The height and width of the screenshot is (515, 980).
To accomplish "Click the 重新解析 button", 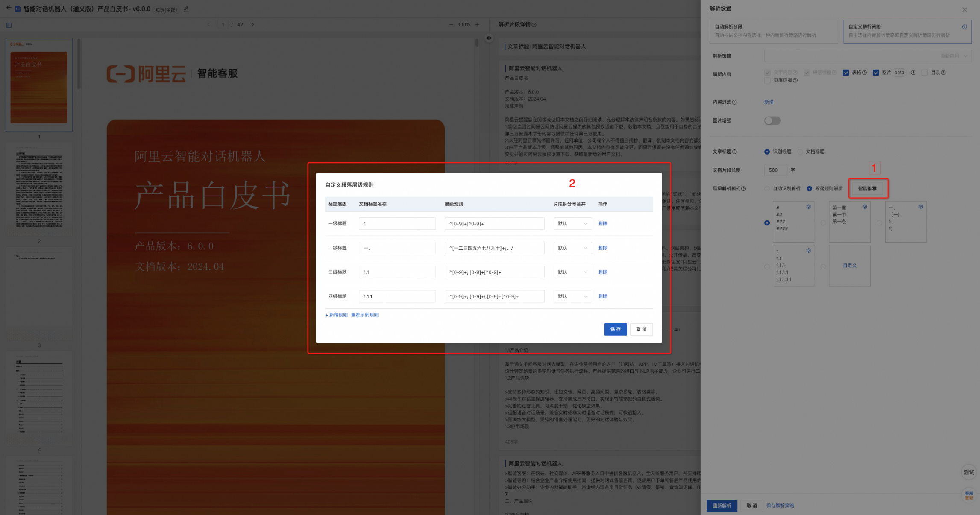I will pyautogui.click(x=722, y=506).
